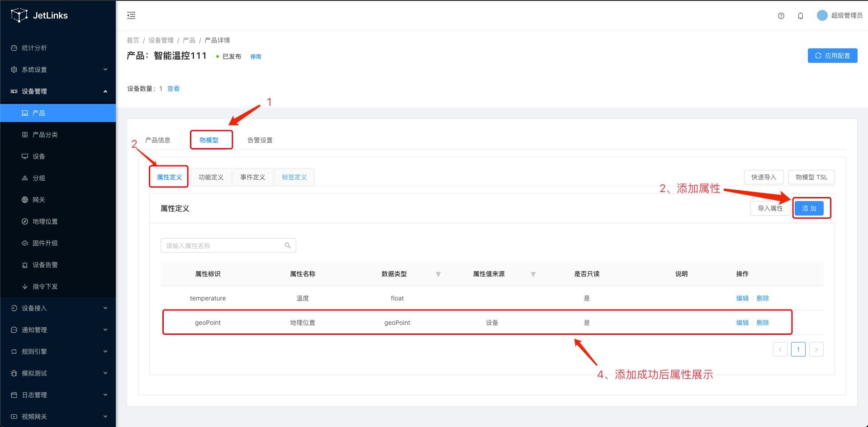Image resolution: width=868 pixels, height=427 pixels.
Task: Open the filter icon on 数据类型 column
Action: (x=438, y=274)
